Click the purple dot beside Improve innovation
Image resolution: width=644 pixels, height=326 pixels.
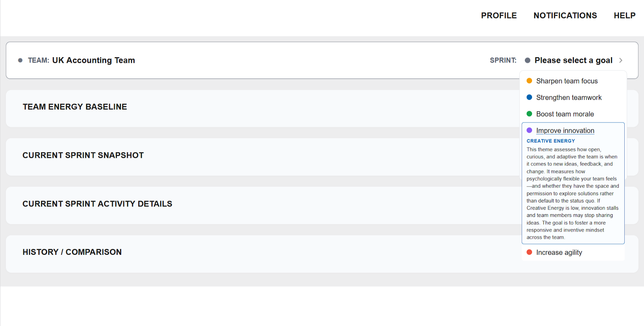(x=529, y=130)
